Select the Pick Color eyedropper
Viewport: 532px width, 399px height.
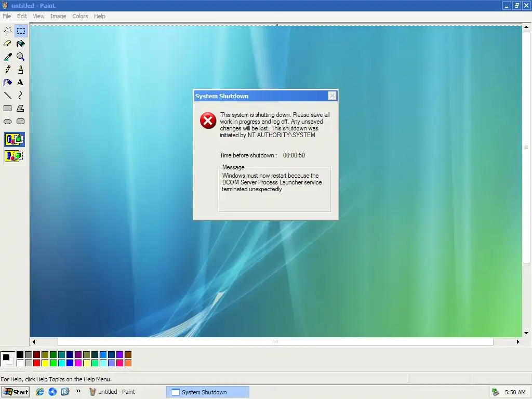pos(7,56)
